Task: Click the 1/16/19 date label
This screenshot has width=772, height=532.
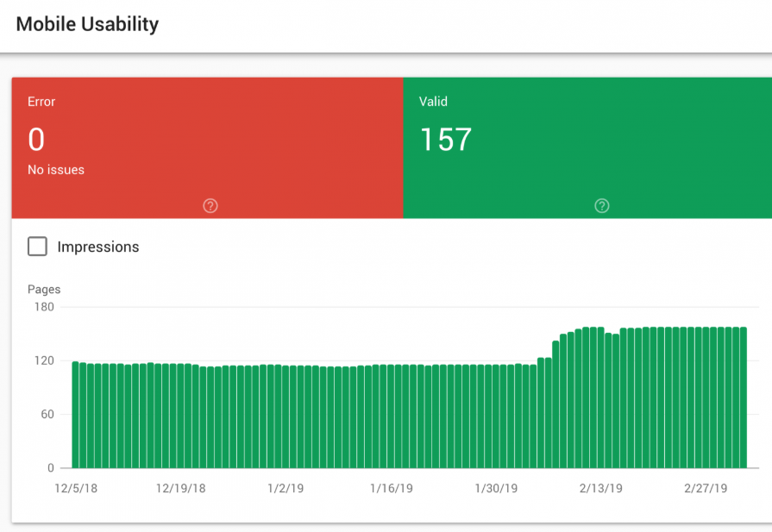Action: [x=392, y=488]
